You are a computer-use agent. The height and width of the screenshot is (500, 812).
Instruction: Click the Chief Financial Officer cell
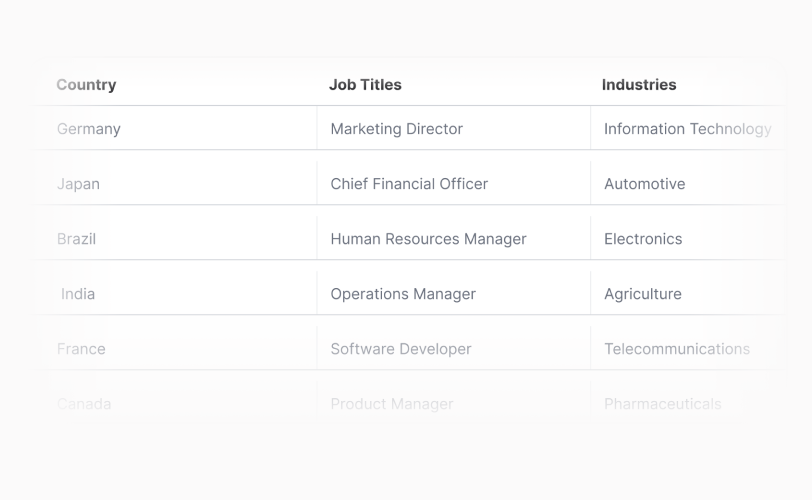pyautogui.click(x=409, y=184)
